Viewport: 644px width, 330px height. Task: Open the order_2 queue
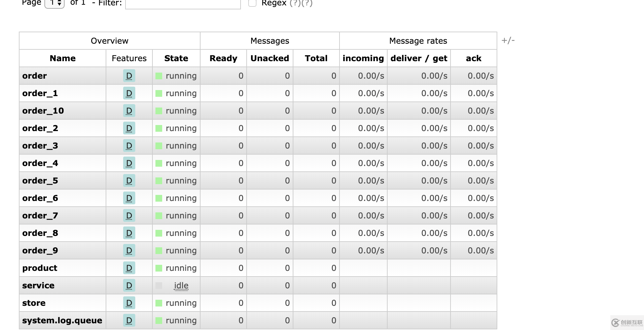[40, 128]
